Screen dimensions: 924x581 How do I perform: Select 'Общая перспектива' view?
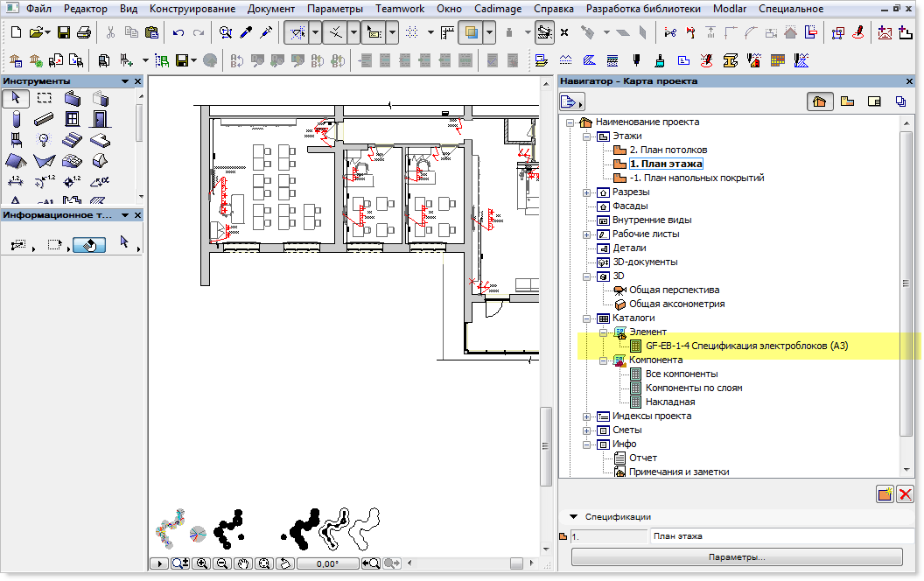click(674, 290)
